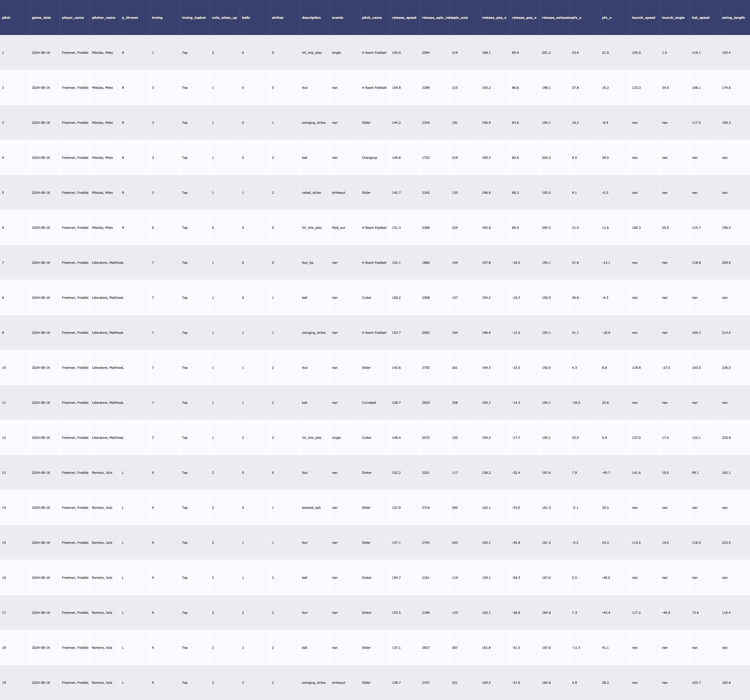Select the foul_tip description cell
The image size is (750, 700).
click(x=307, y=263)
